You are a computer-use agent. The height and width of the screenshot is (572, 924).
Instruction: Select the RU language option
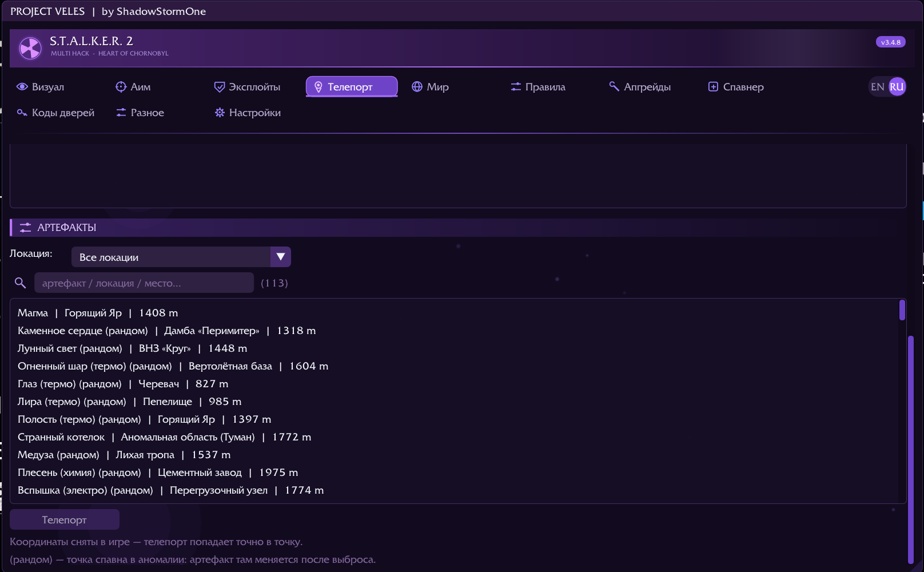coord(897,87)
